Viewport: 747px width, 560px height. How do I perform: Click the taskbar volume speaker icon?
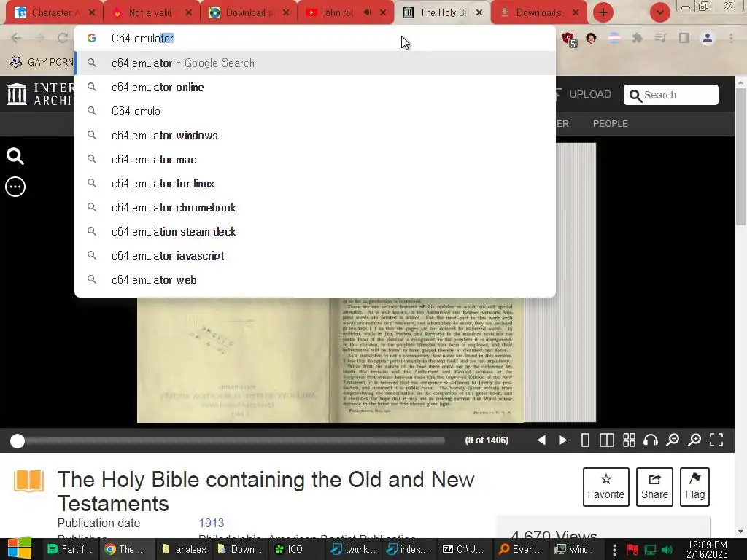click(x=667, y=550)
